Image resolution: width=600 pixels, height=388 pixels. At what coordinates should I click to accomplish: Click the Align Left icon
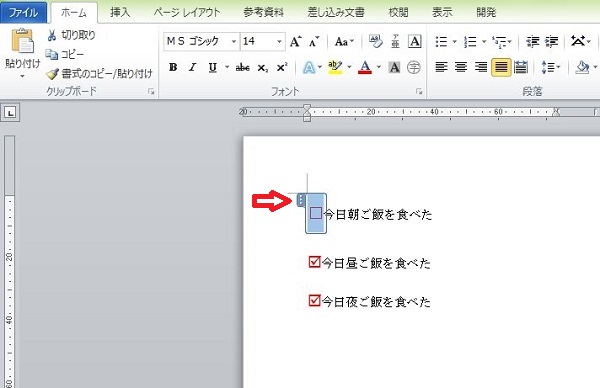click(x=441, y=68)
